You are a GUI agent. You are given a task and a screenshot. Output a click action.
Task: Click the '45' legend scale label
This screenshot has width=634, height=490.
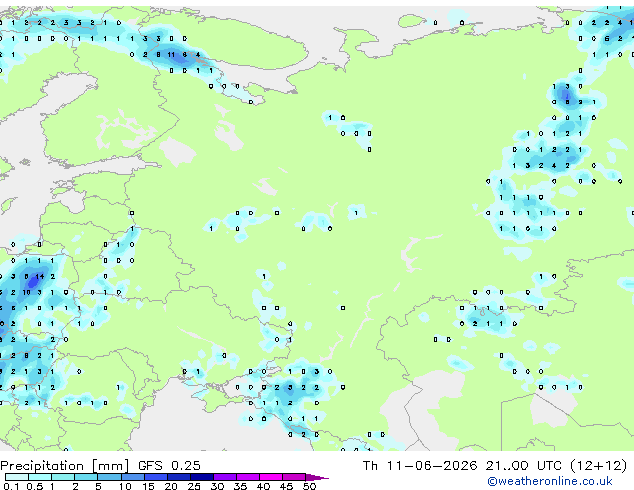click(x=286, y=486)
